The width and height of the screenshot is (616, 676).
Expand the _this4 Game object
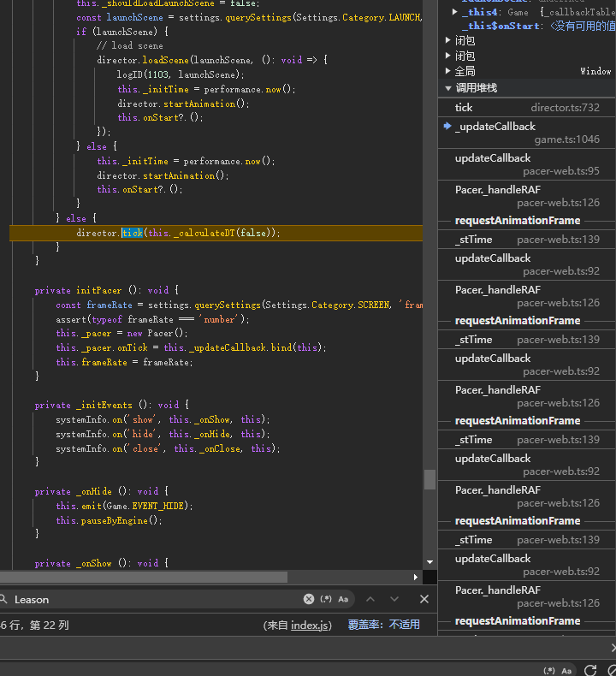click(x=455, y=12)
